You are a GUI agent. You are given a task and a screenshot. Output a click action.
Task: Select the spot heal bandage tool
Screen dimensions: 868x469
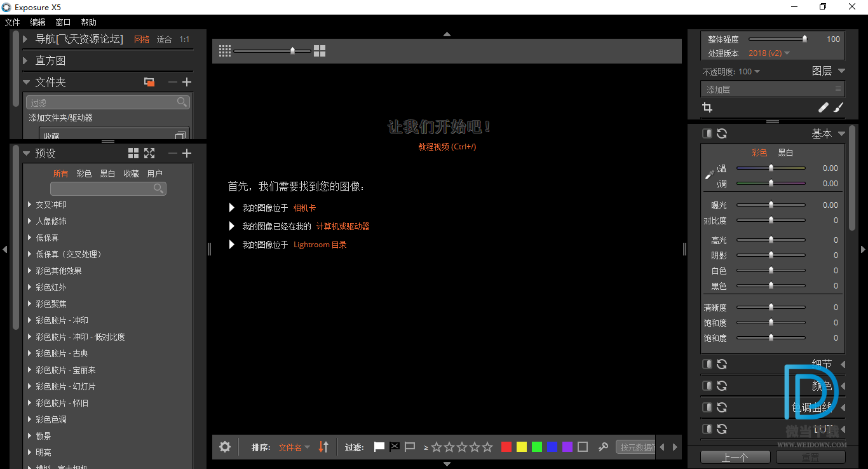pyautogui.click(x=824, y=107)
